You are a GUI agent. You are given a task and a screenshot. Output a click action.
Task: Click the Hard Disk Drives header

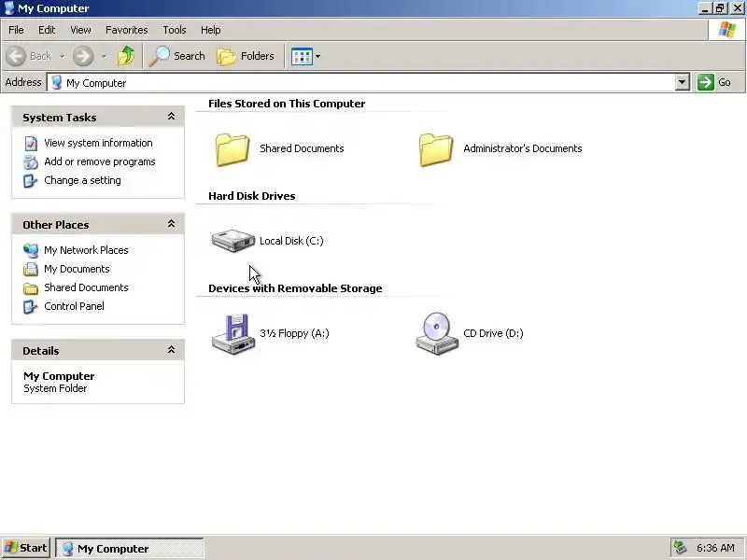point(251,196)
